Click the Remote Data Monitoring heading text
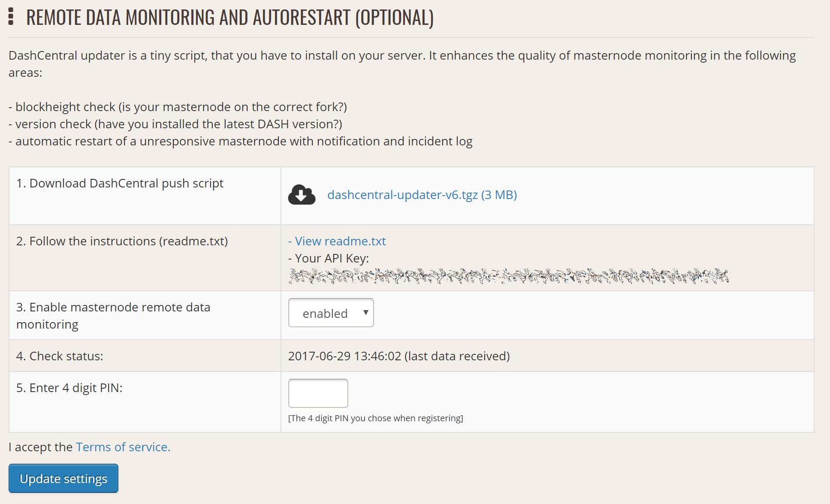 [230, 18]
